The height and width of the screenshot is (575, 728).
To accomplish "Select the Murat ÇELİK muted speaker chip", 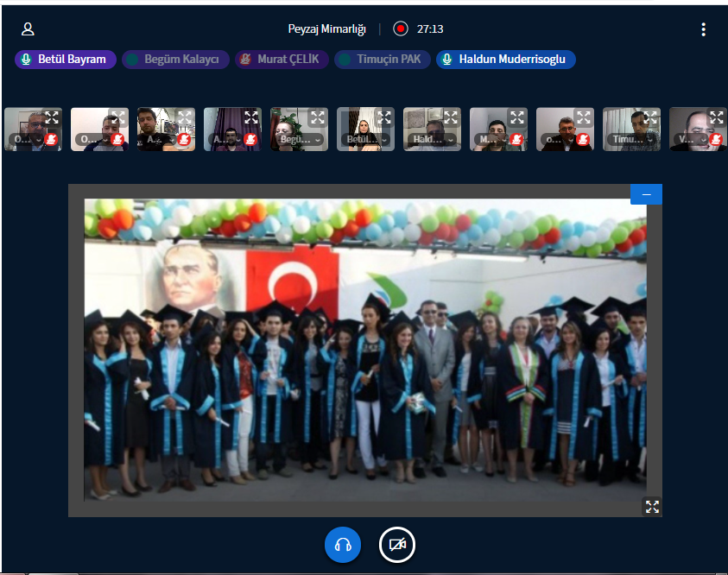I will click(282, 60).
